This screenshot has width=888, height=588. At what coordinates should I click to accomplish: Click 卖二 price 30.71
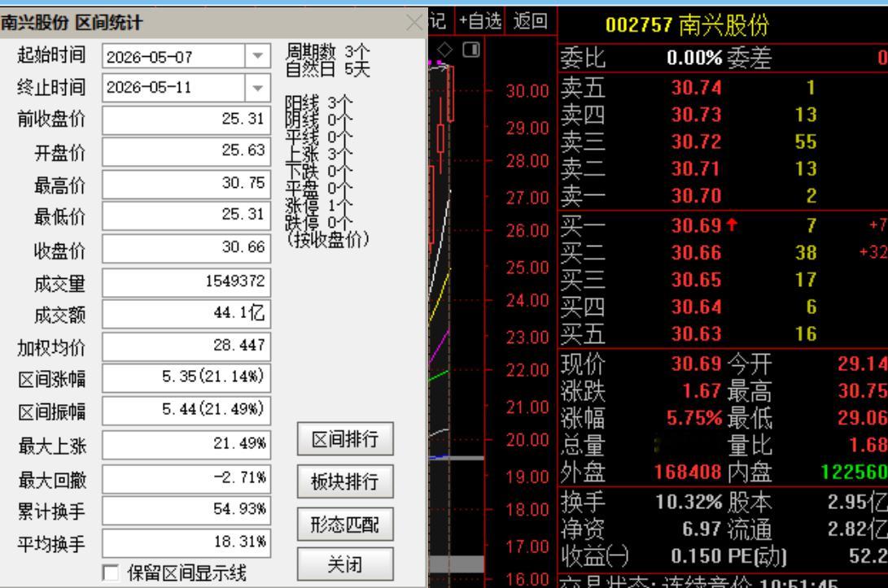point(697,168)
